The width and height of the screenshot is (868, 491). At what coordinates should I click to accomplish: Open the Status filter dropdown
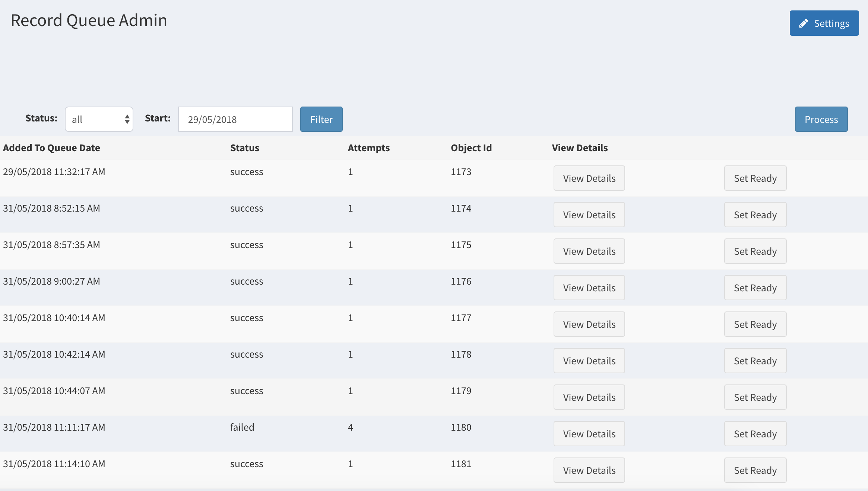click(x=99, y=119)
